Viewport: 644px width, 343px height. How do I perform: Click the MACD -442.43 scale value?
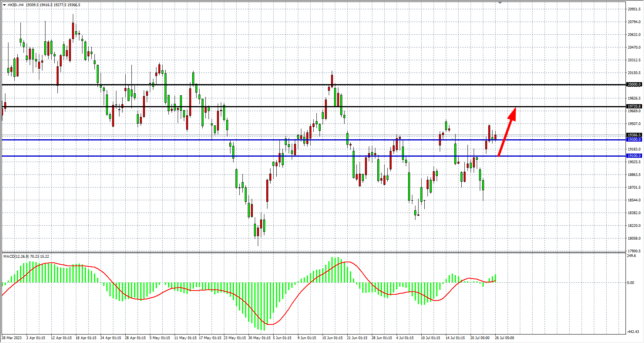pyautogui.click(x=633, y=332)
